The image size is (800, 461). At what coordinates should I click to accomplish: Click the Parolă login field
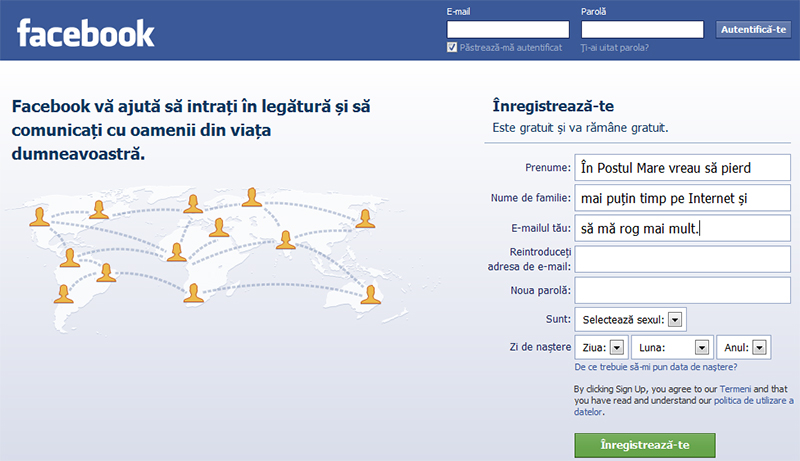point(642,30)
